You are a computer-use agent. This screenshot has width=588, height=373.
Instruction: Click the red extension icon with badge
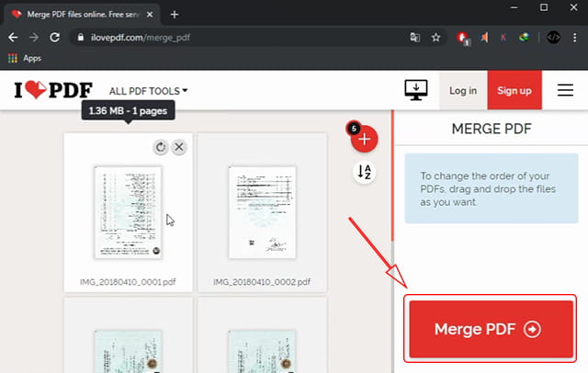click(x=463, y=38)
